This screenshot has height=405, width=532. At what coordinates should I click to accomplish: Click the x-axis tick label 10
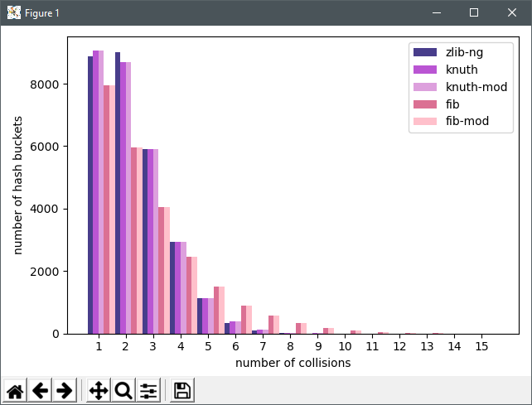point(345,346)
